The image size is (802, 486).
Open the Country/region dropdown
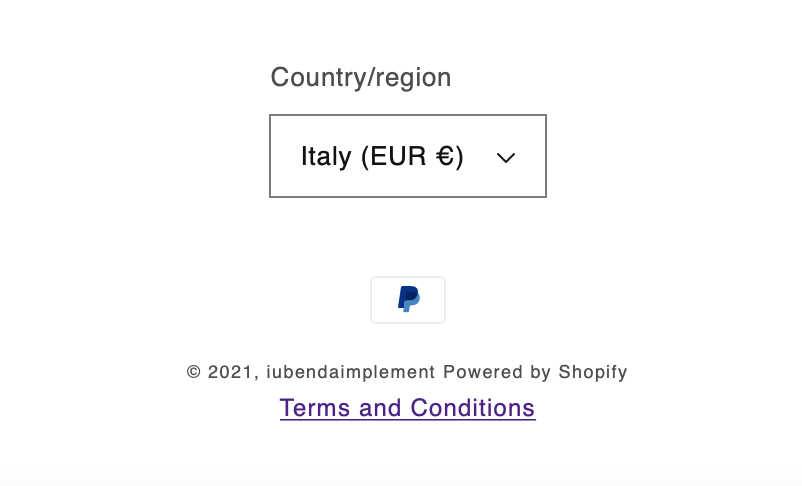point(408,156)
